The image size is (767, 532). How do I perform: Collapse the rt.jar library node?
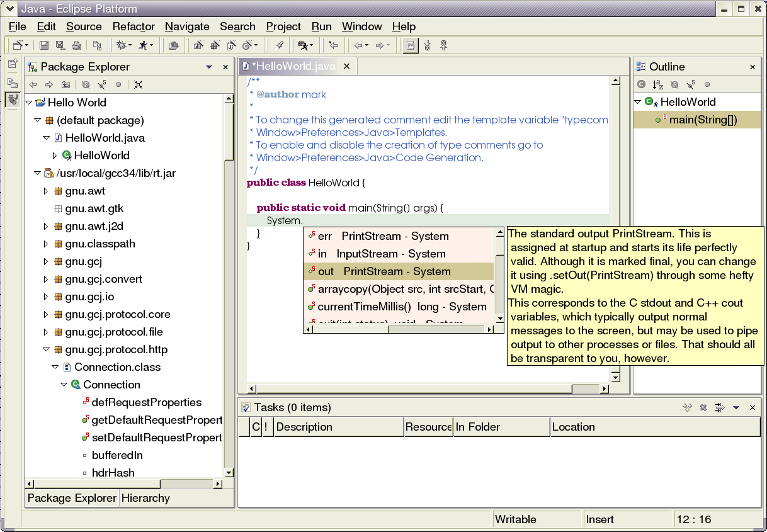point(38,173)
